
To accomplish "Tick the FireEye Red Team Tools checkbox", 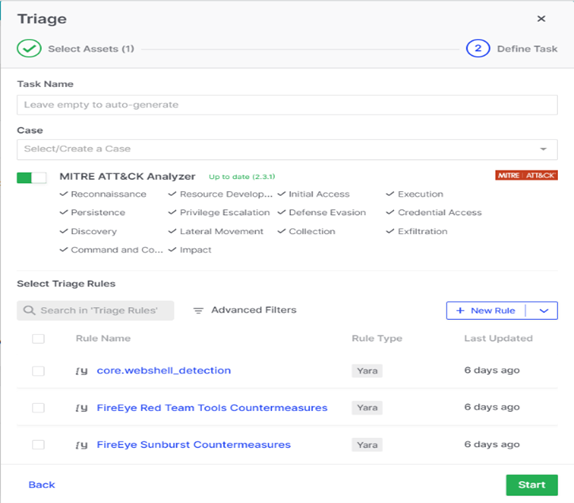I will pyautogui.click(x=38, y=408).
